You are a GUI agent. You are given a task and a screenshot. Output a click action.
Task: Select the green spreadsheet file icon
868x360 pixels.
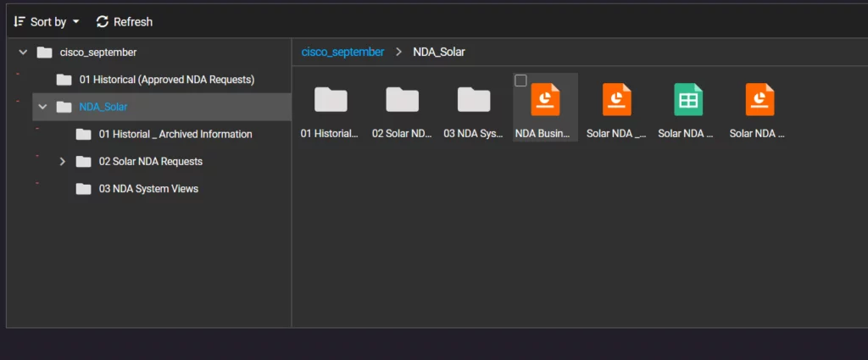[x=688, y=100]
